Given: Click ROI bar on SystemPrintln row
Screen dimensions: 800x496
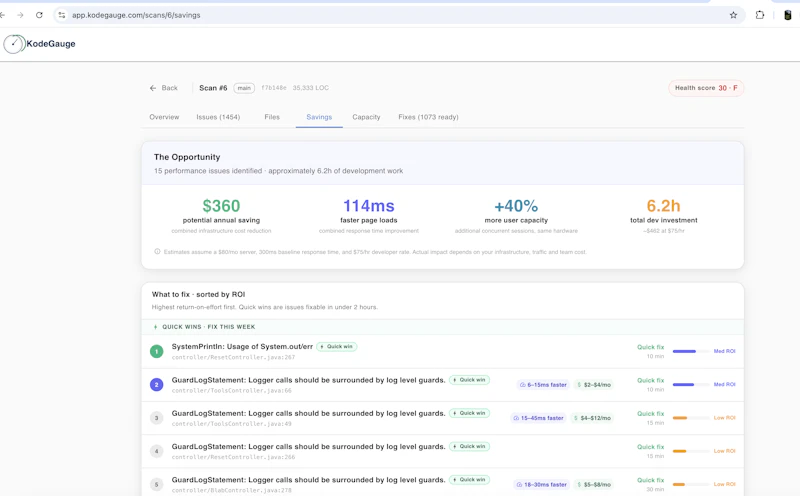Looking at the screenshot, I should point(691,351).
